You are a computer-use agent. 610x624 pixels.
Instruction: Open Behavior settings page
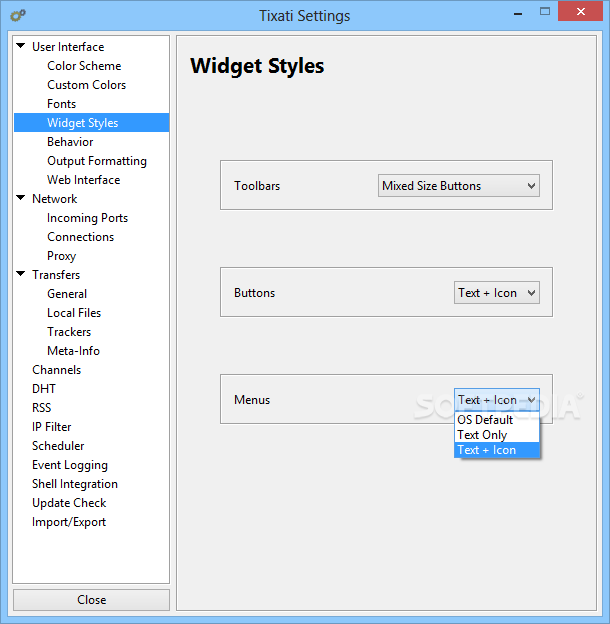click(70, 142)
